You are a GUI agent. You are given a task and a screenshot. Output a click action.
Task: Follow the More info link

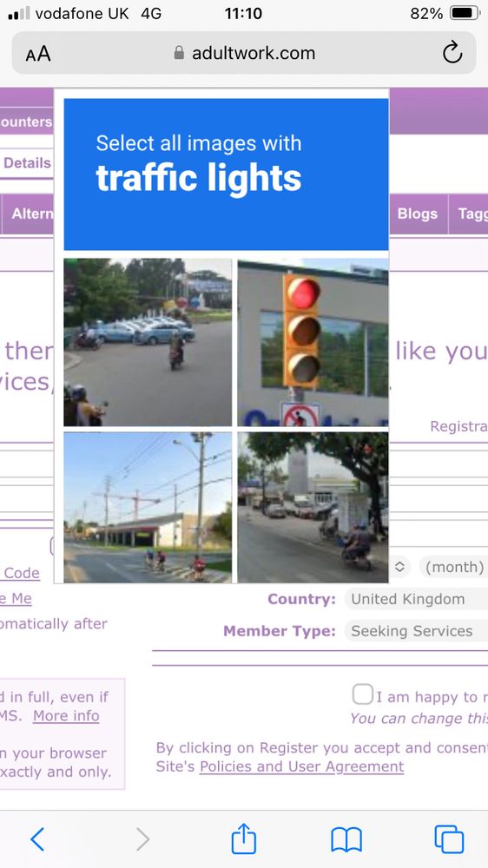66,716
